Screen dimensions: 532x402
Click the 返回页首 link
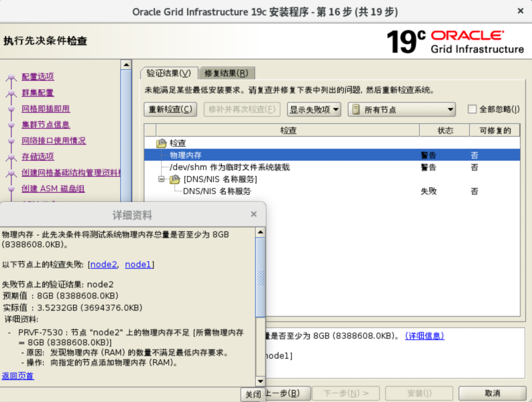tap(18, 376)
